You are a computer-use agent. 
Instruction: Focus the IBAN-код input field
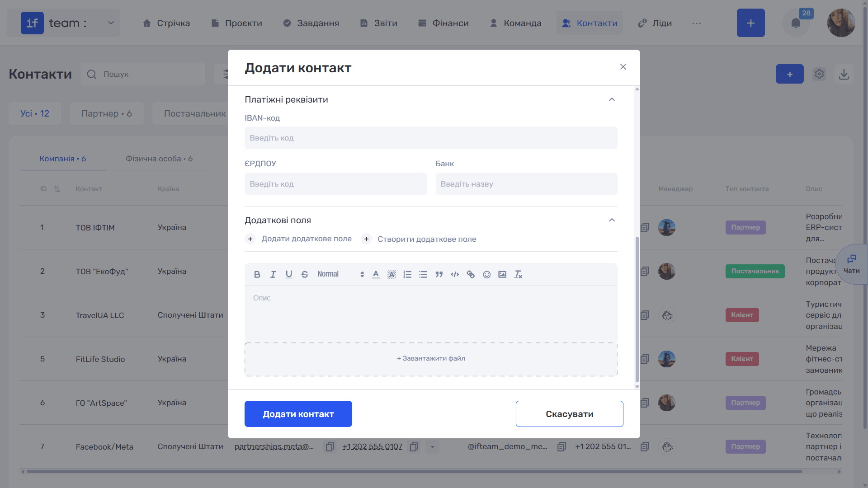(x=431, y=138)
